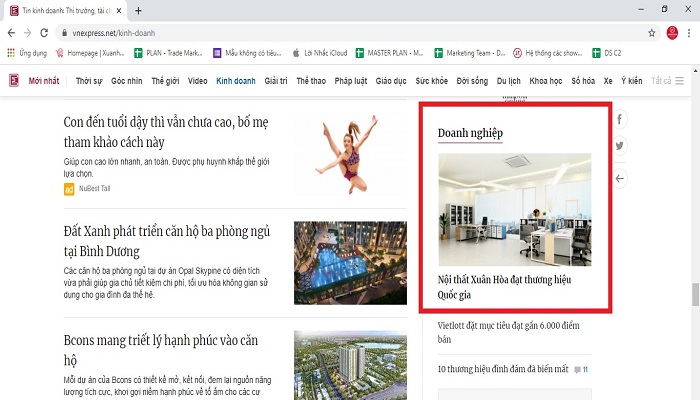
Task: Click the VnExpress logo icon
Action: (13, 80)
